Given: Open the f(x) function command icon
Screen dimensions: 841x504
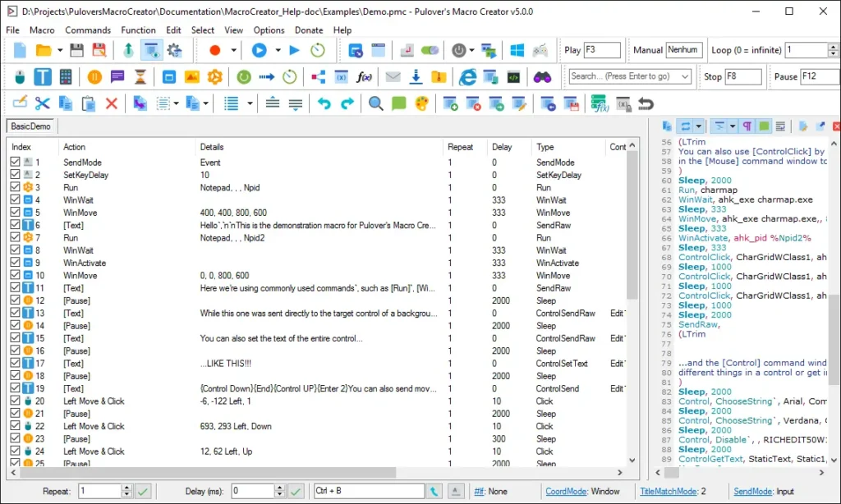Looking at the screenshot, I should click(365, 77).
